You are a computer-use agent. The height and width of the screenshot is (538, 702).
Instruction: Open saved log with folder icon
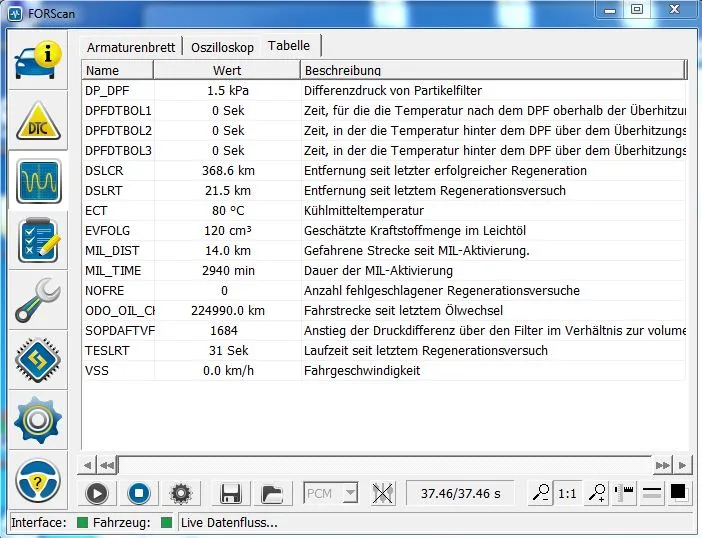pos(271,493)
